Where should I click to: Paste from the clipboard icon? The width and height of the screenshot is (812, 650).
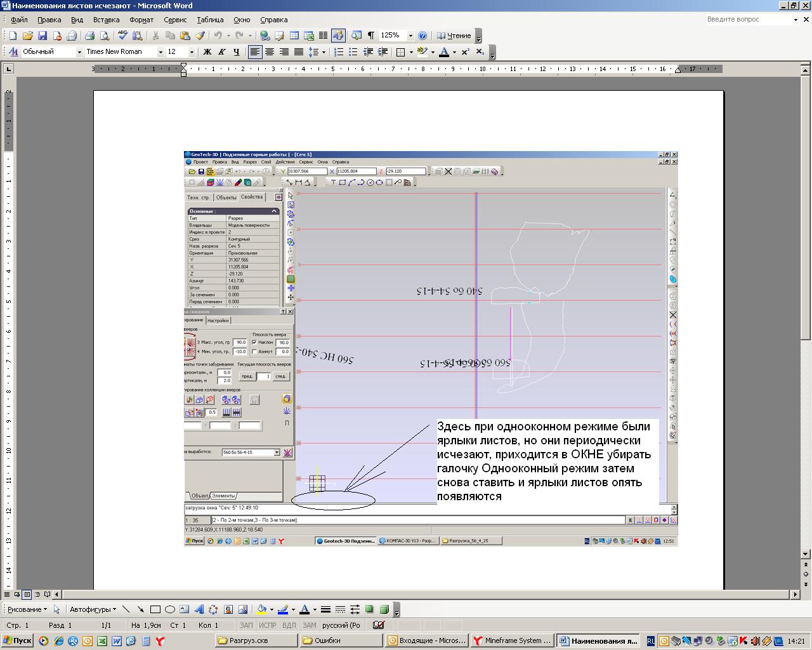pyautogui.click(x=185, y=36)
